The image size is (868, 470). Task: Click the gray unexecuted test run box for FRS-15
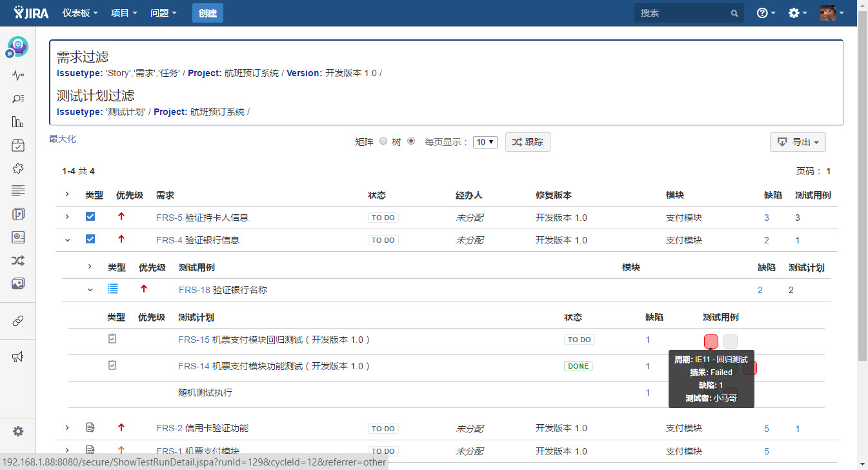(731, 341)
